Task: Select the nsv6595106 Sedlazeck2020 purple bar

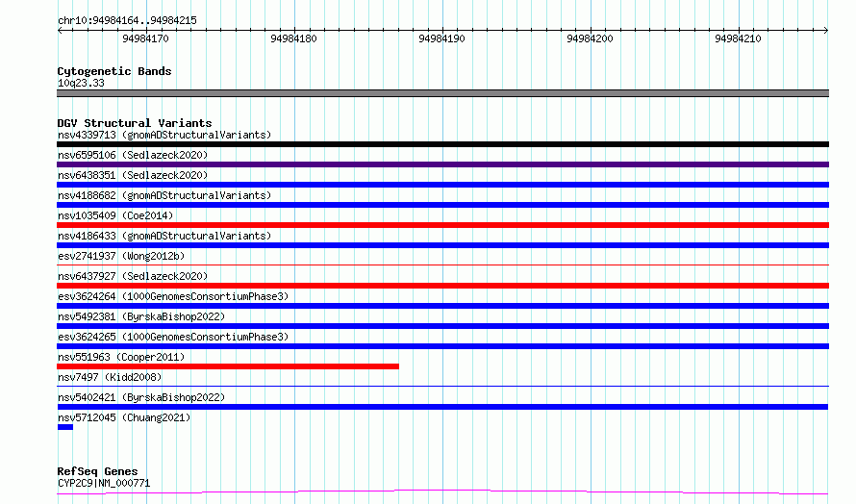Action: [442, 164]
